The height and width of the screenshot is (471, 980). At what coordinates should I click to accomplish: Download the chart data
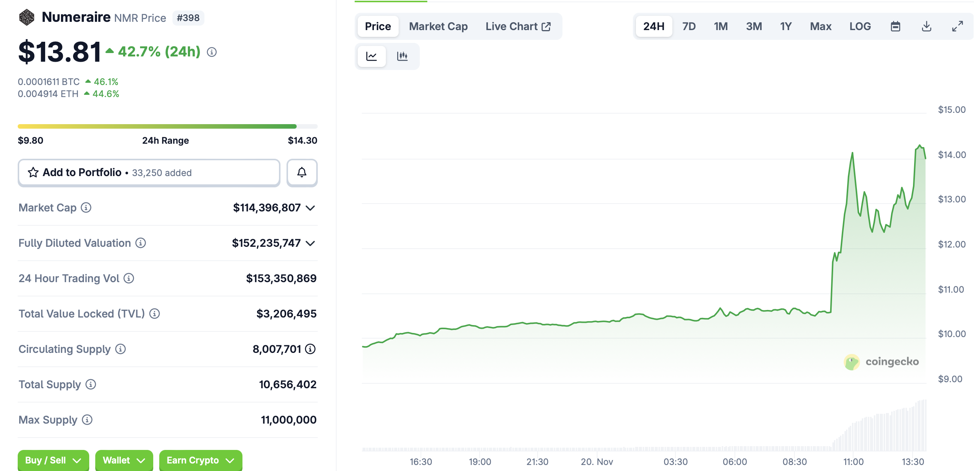pos(927,26)
